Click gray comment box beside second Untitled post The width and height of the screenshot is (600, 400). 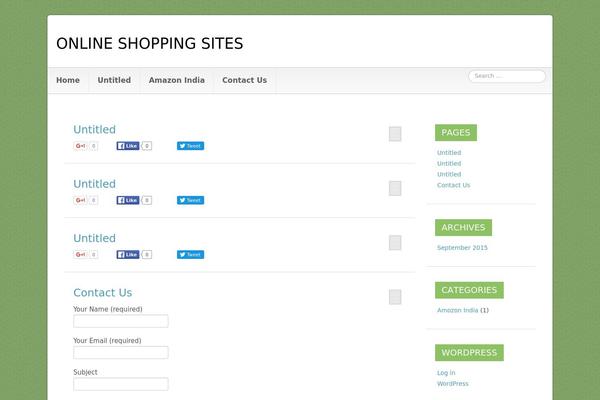(x=395, y=188)
